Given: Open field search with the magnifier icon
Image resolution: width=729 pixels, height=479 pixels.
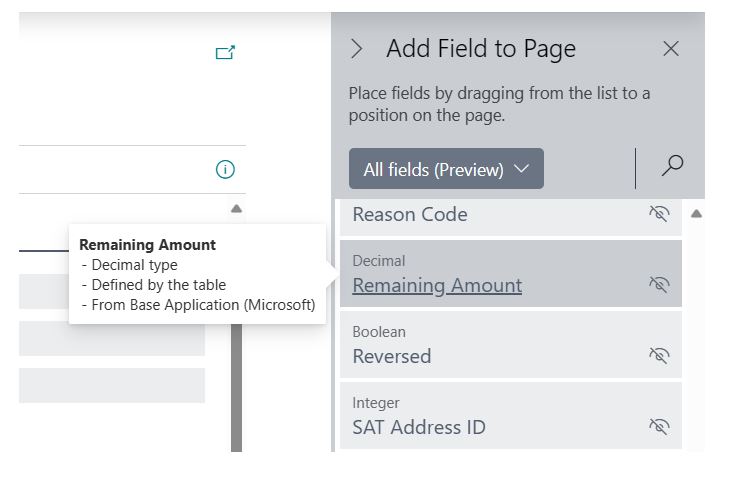Looking at the screenshot, I should (672, 167).
